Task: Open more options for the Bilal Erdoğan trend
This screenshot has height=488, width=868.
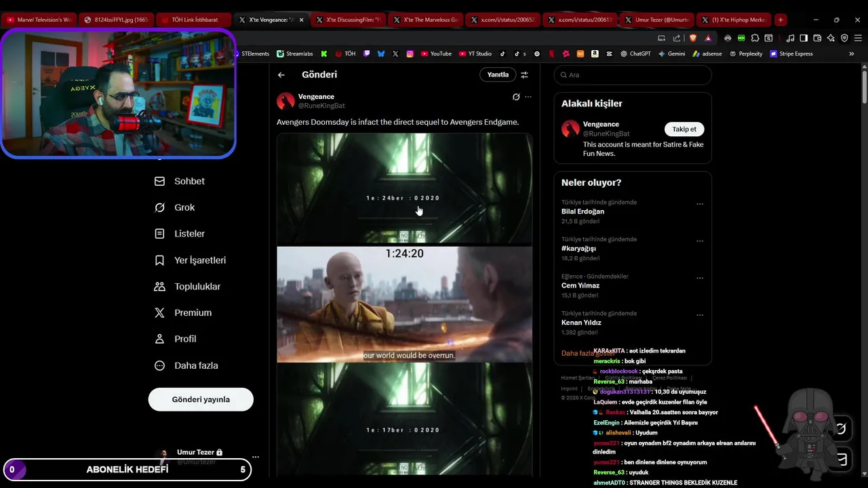Action: [x=700, y=204]
